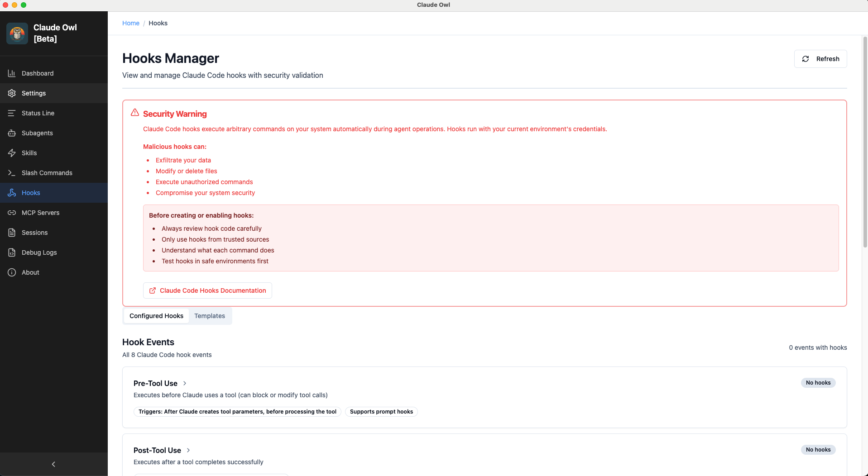Click 'Compromise your system security' bullet
868x476 pixels.
[x=205, y=193]
